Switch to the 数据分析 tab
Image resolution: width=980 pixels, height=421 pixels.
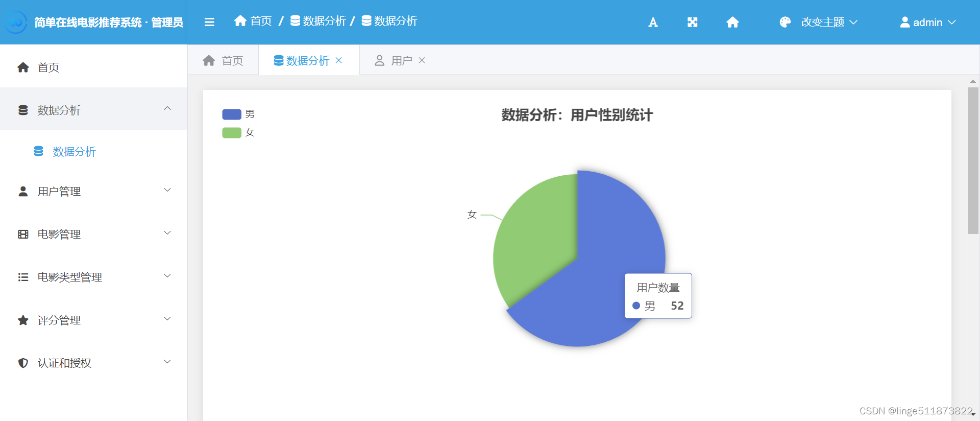pos(309,60)
